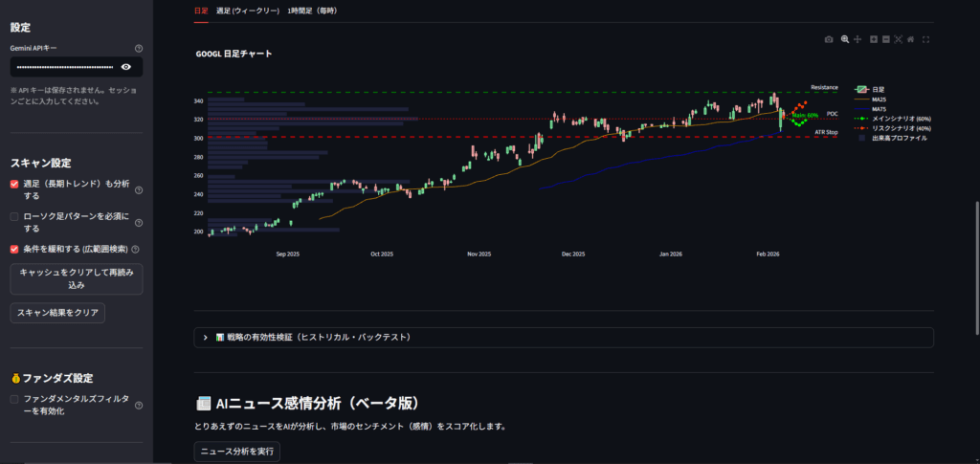This screenshot has width=980, height=464.
Task: Show API key with eye icon
Action: click(126, 67)
